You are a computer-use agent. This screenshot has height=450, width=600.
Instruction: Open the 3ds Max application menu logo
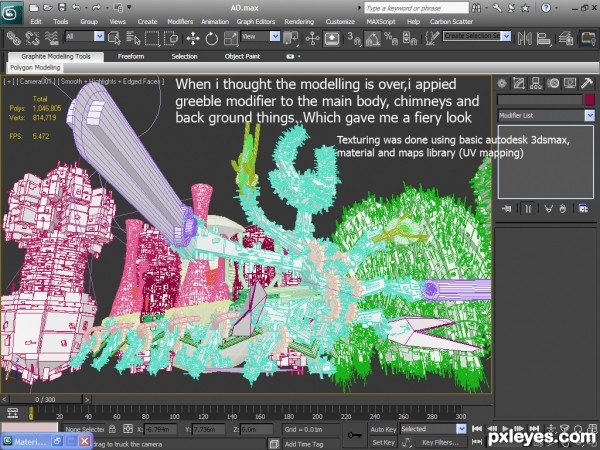11,13
